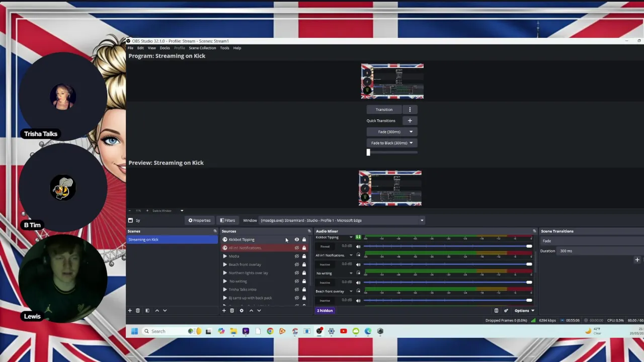Toggle the mixer layout icon next to Options
The width and height of the screenshot is (644, 362).
click(x=496, y=311)
